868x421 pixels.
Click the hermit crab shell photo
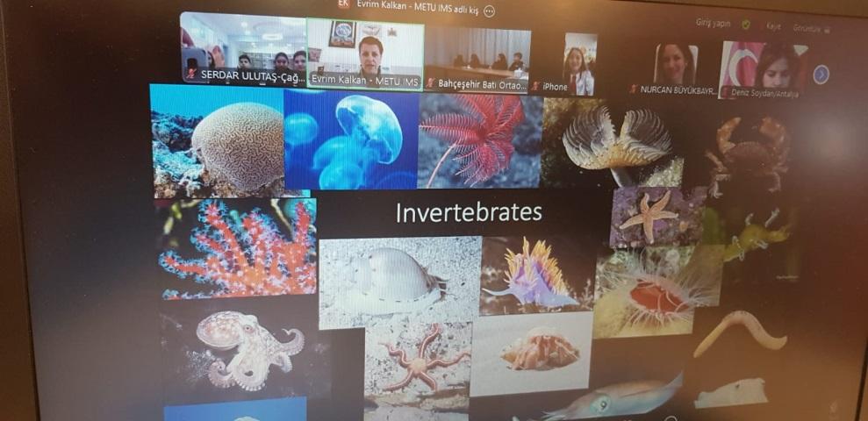coord(532,354)
